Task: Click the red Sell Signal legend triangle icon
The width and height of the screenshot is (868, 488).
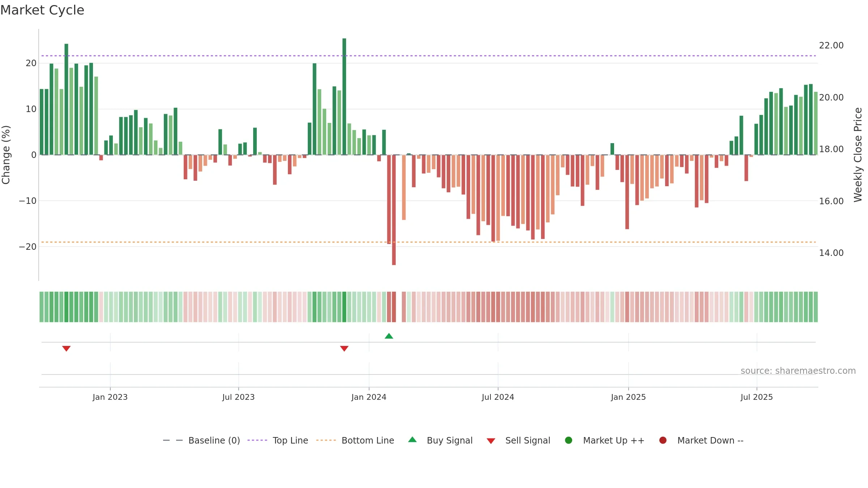Action: click(x=491, y=441)
